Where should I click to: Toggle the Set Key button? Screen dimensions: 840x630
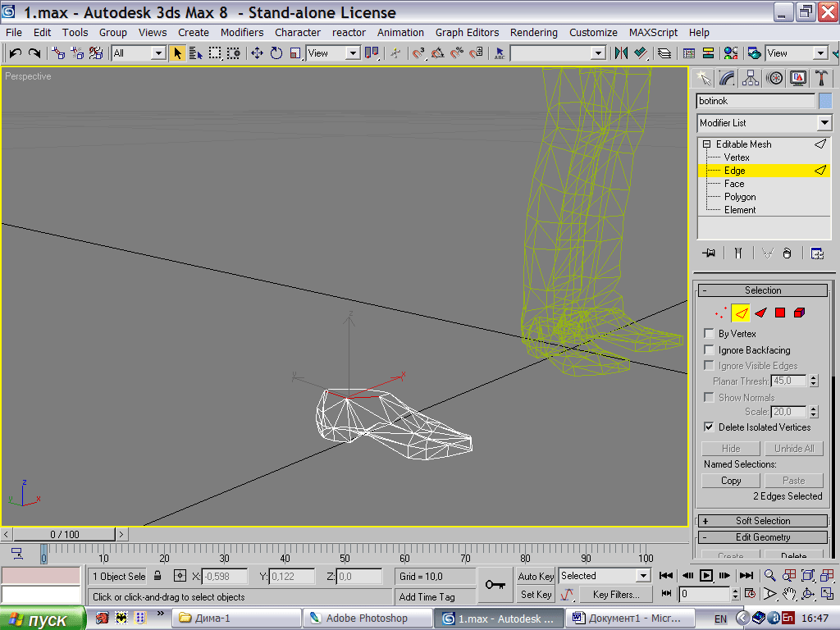[x=536, y=595]
